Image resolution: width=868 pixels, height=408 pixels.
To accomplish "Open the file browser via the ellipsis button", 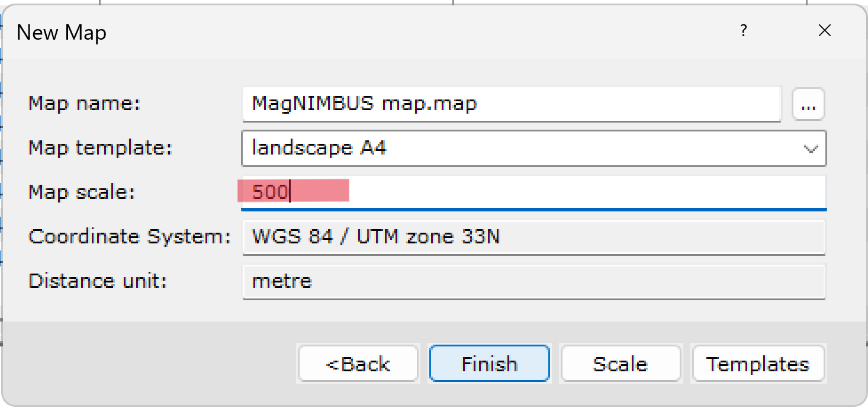I will 809,104.
